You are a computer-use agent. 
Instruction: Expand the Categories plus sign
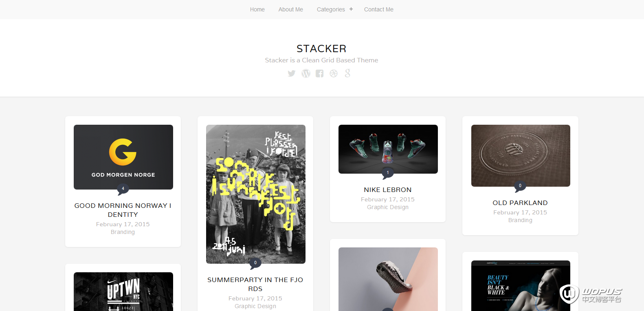(351, 9)
